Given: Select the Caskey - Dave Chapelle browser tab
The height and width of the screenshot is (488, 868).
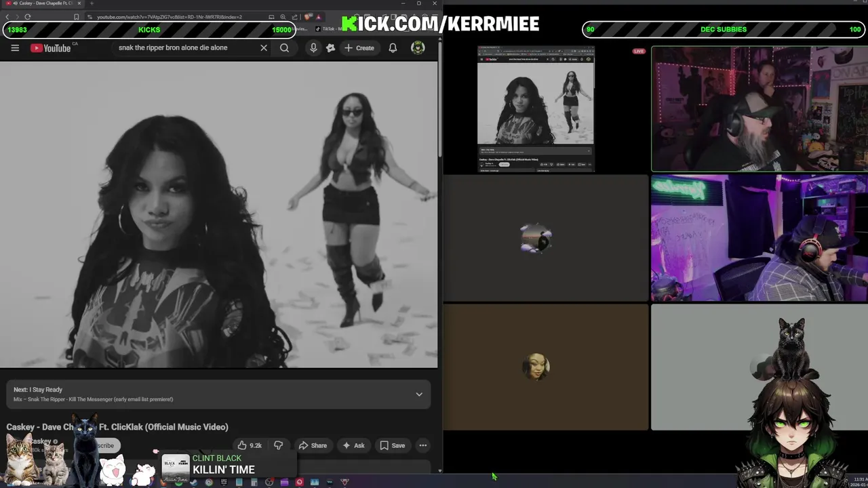Looking at the screenshot, I should point(42,3).
